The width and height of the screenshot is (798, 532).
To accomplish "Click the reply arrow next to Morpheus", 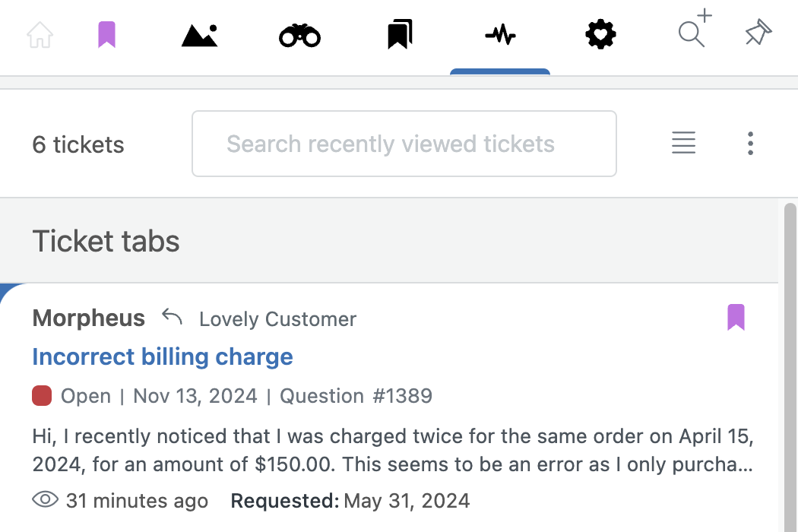I will (172, 317).
